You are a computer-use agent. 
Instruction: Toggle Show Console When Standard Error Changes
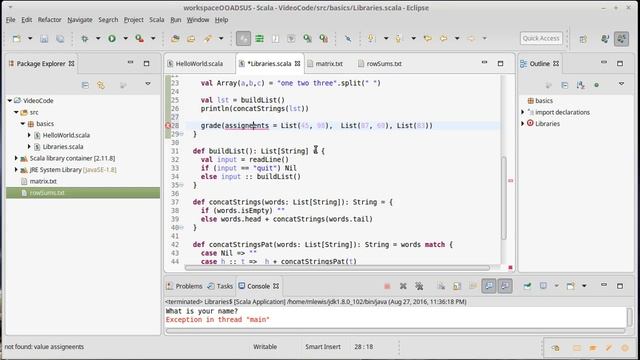(x=505, y=287)
